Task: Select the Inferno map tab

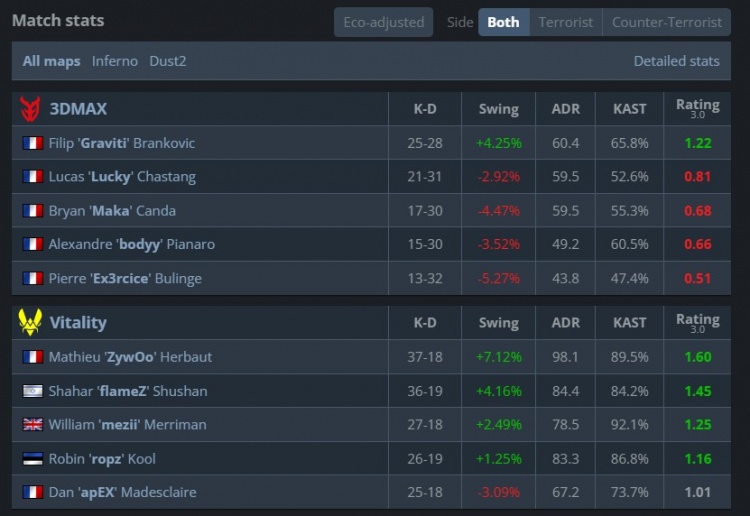Action: point(115,61)
